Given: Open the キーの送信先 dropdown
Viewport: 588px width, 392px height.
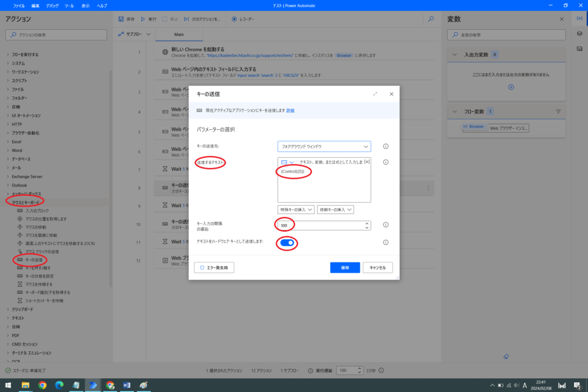Looking at the screenshot, I should click(x=324, y=146).
